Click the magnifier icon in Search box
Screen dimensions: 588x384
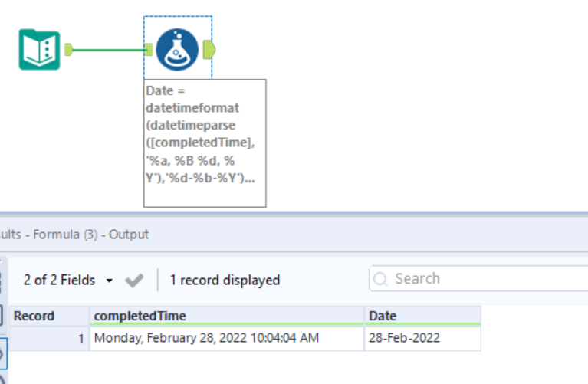tap(381, 279)
